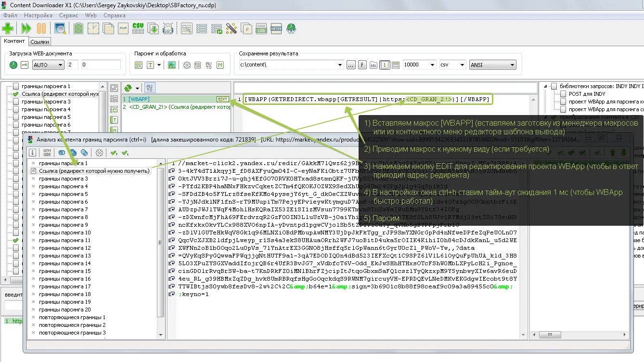Open the c:\content\ path dropdown
Image resolution: width=644 pixels, height=362 pixels.
click(x=340, y=65)
